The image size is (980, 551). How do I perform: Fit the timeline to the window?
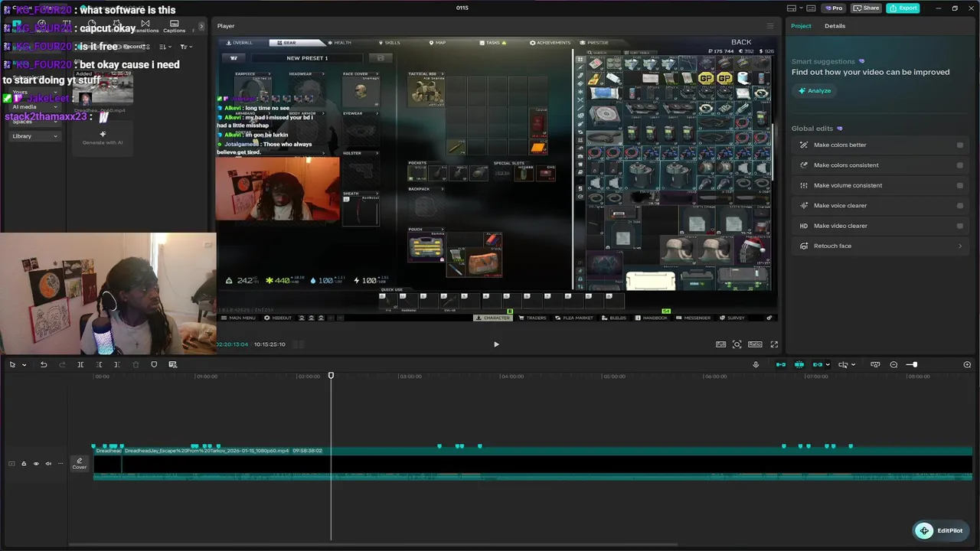[x=875, y=364]
